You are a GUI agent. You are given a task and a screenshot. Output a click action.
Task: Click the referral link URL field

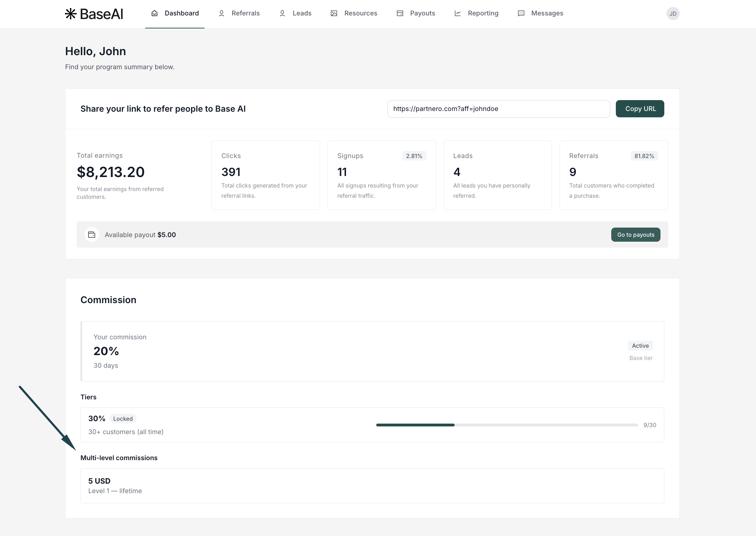pos(498,109)
